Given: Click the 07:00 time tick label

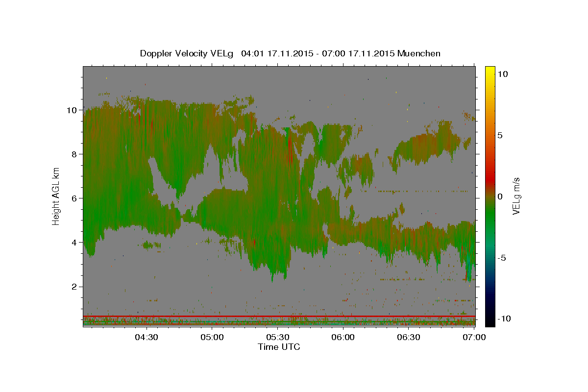Looking at the screenshot, I should (x=474, y=337).
